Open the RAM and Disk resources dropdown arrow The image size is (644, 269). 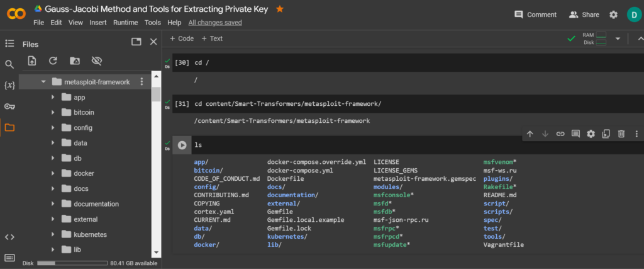[x=618, y=38]
